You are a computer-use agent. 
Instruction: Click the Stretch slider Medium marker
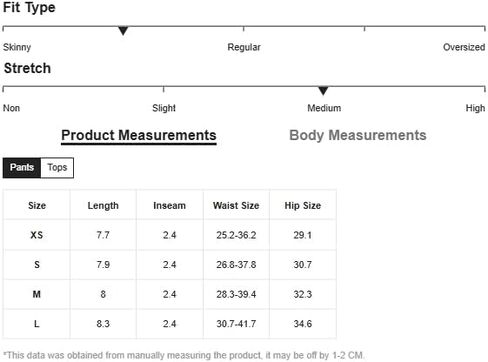(323, 91)
